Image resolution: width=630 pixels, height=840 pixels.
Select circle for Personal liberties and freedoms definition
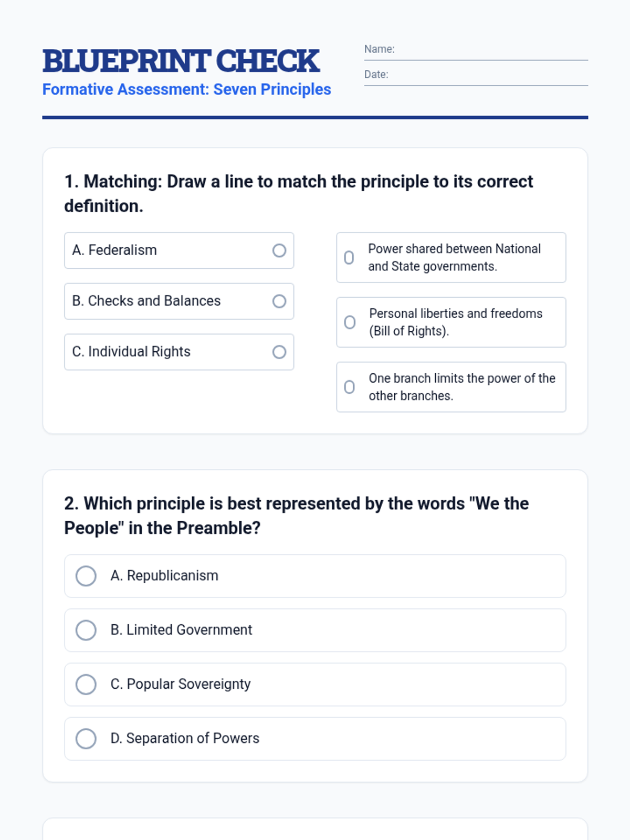point(350,322)
